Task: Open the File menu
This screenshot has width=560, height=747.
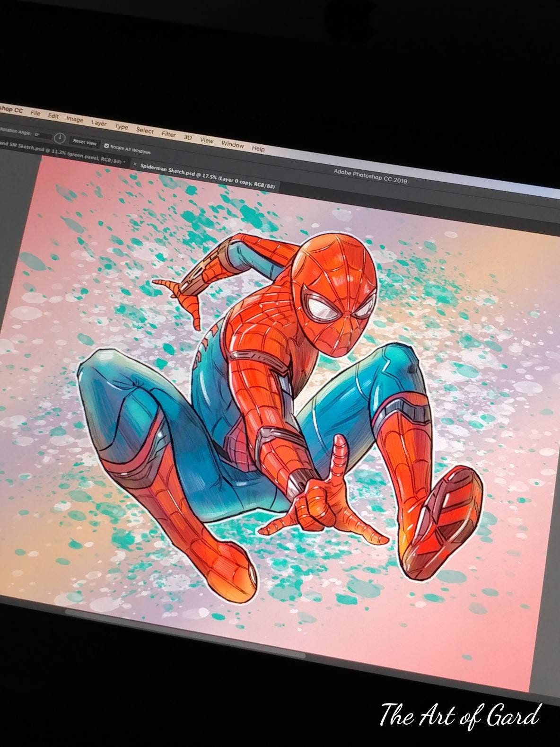Action: click(x=35, y=113)
